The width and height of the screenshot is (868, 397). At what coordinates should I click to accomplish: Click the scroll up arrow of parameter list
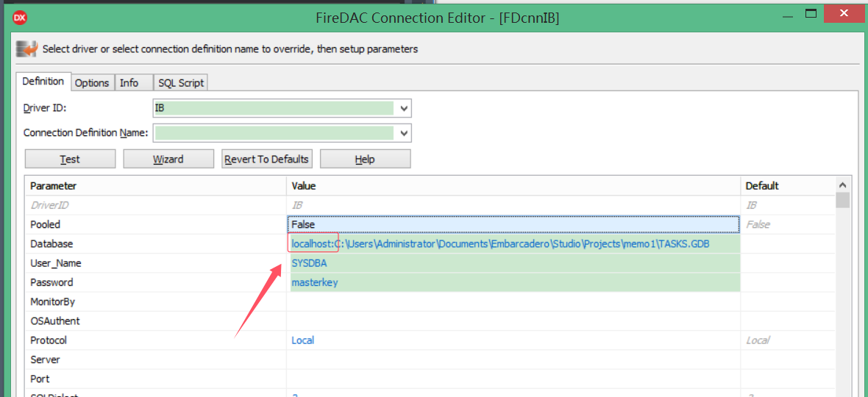coord(842,185)
